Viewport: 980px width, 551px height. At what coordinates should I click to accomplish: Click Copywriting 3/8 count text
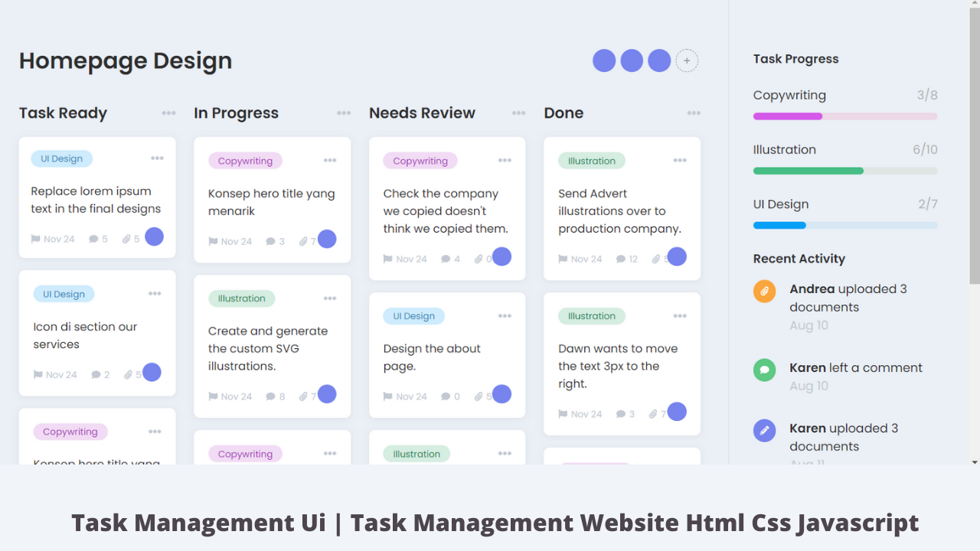click(927, 95)
